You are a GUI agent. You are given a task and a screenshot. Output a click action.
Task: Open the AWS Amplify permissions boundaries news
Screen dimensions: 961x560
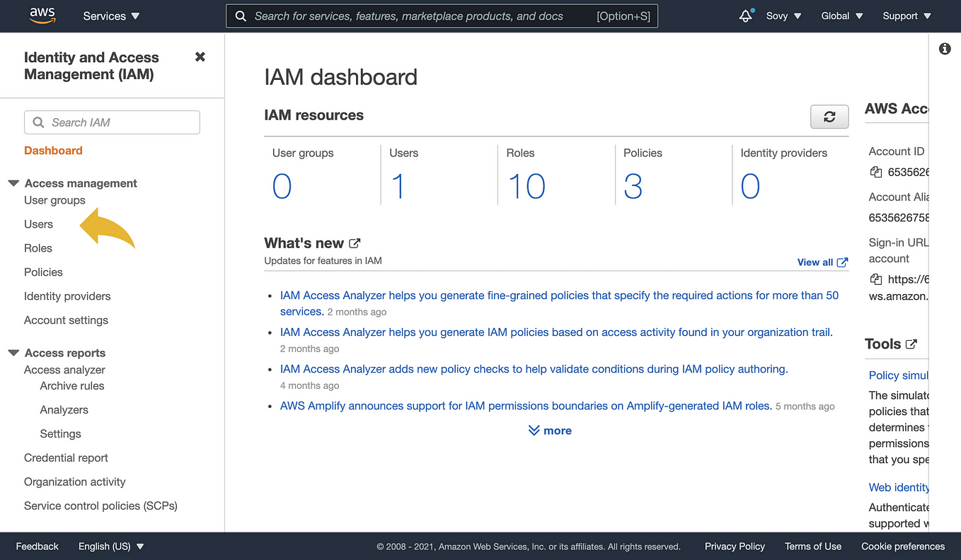526,406
